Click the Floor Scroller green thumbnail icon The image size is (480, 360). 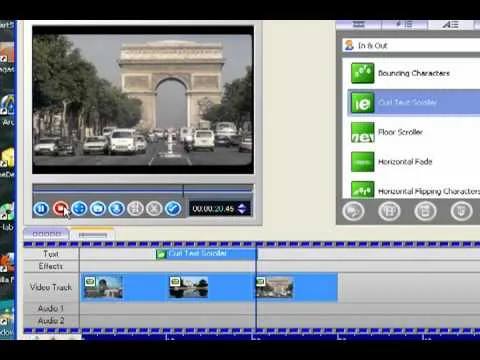[362, 132]
